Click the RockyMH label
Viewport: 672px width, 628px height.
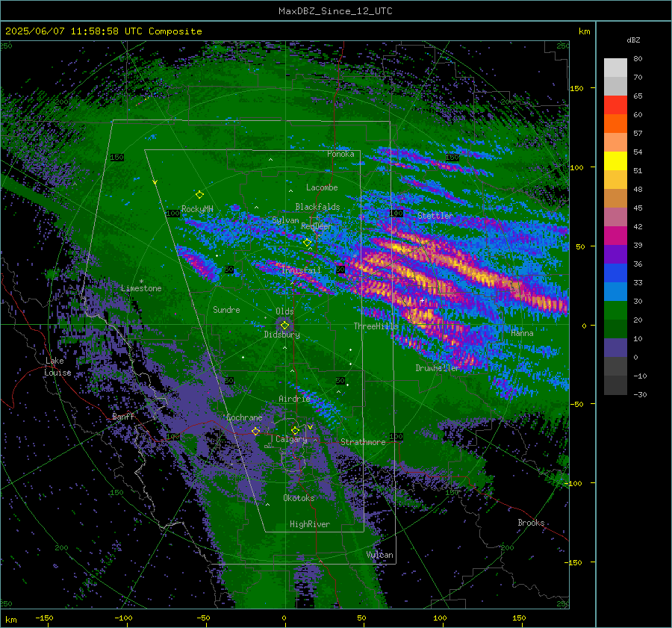coord(197,209)
